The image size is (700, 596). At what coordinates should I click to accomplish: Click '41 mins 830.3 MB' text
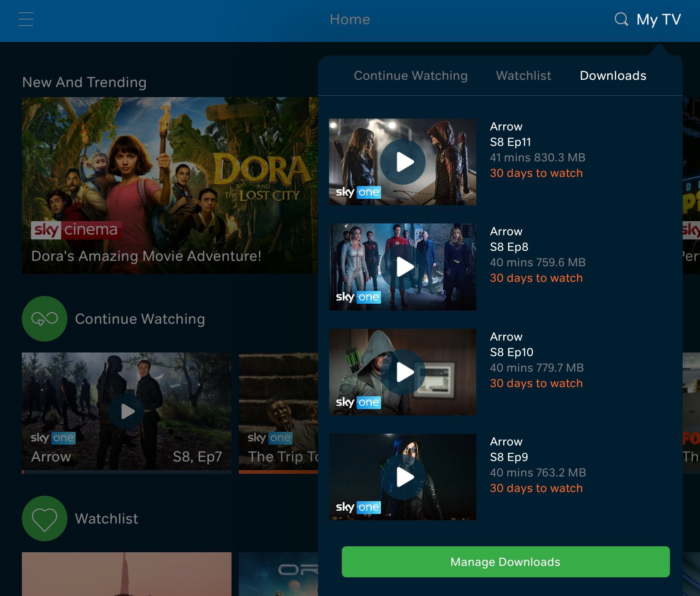[x=538, y=158]
